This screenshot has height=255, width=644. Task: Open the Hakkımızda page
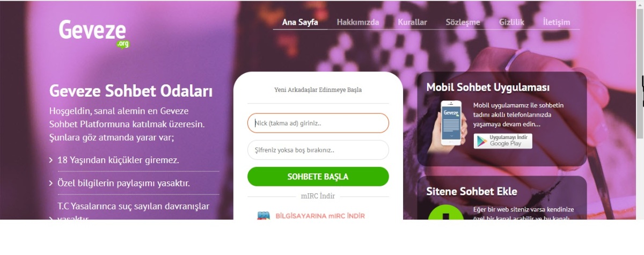[x=358, y=22]
